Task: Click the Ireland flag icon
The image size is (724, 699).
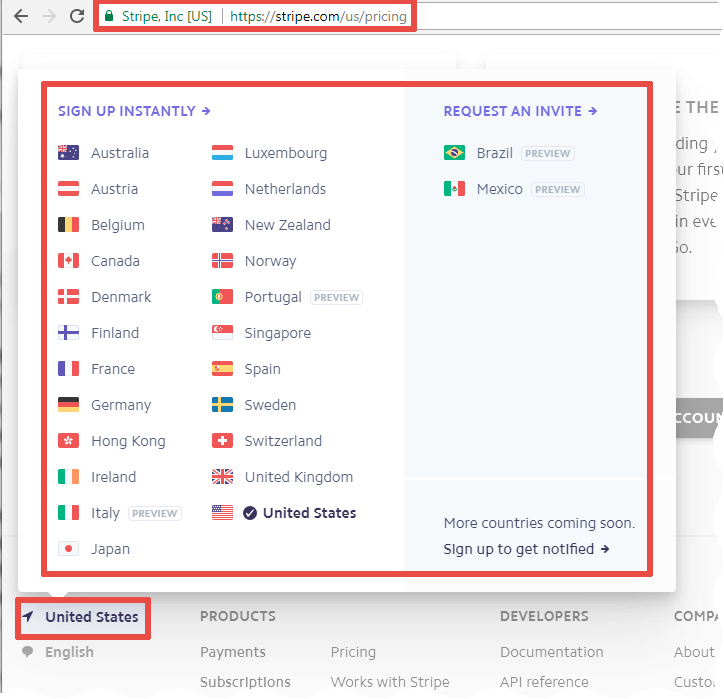Action: pos(68,476)
